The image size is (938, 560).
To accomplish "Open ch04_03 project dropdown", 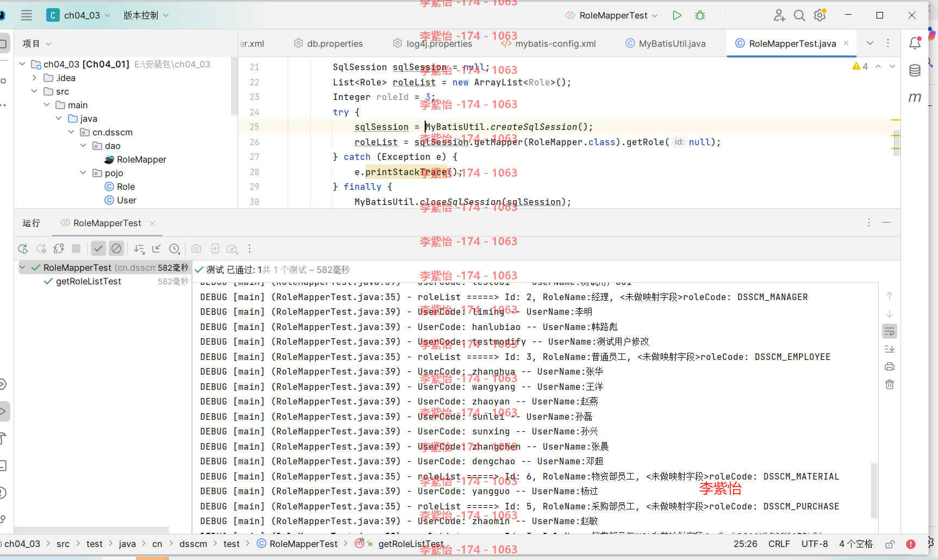I will click(79, 15).
